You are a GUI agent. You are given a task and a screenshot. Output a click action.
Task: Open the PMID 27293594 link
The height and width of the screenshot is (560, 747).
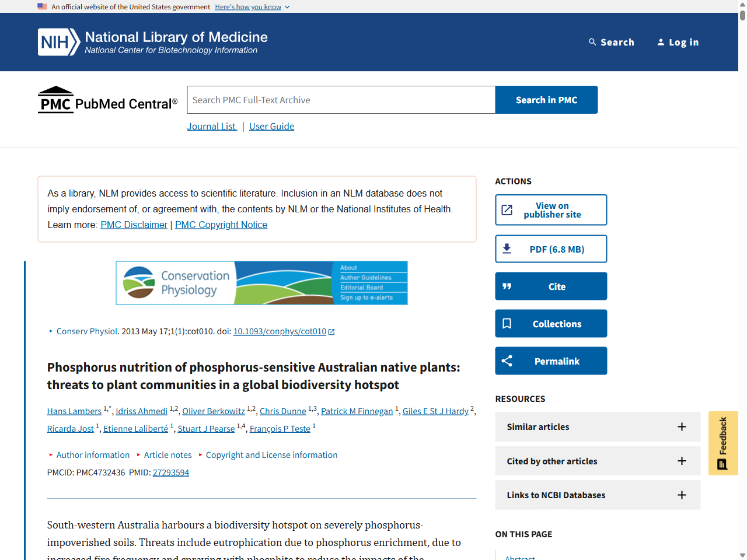tap(170, 472)
